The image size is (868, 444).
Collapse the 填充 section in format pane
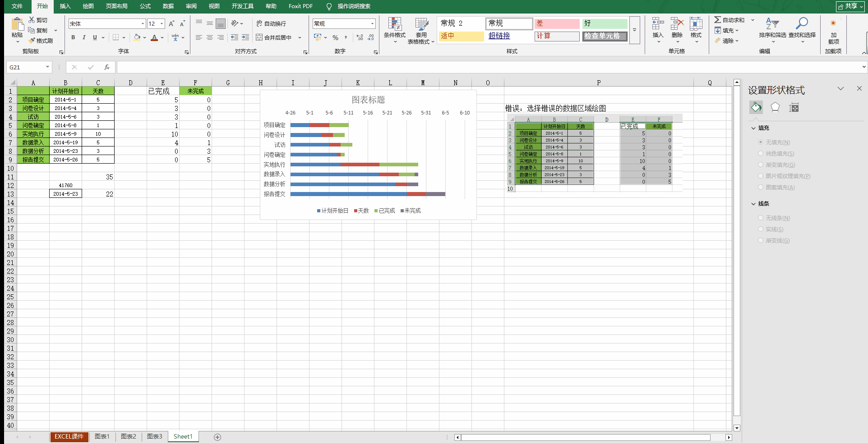tap(753, 128)
